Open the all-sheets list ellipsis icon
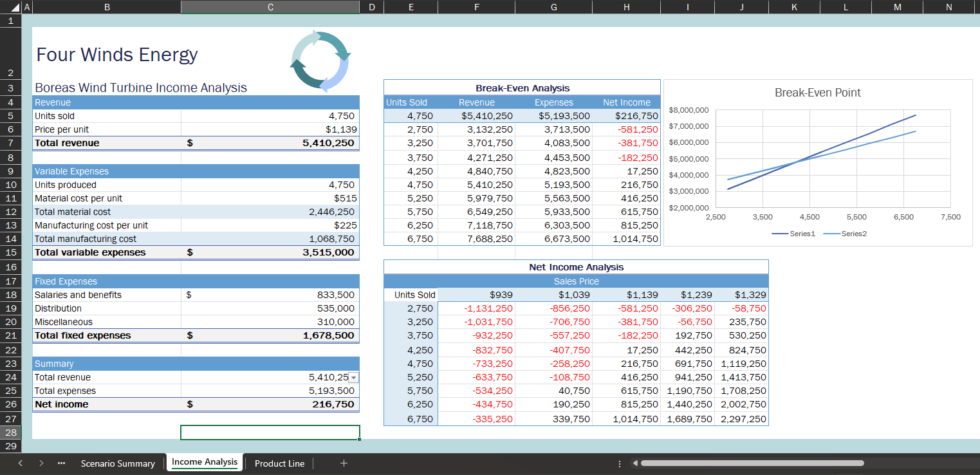Image resolution: width=980 pixels, height=475 pixels. [x=61, y=463]
